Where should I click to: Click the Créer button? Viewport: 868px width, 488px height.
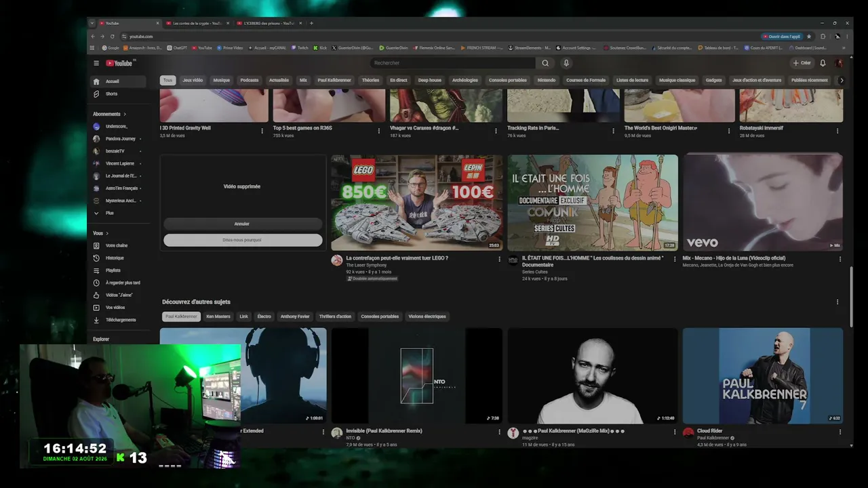tap(802, 63)
